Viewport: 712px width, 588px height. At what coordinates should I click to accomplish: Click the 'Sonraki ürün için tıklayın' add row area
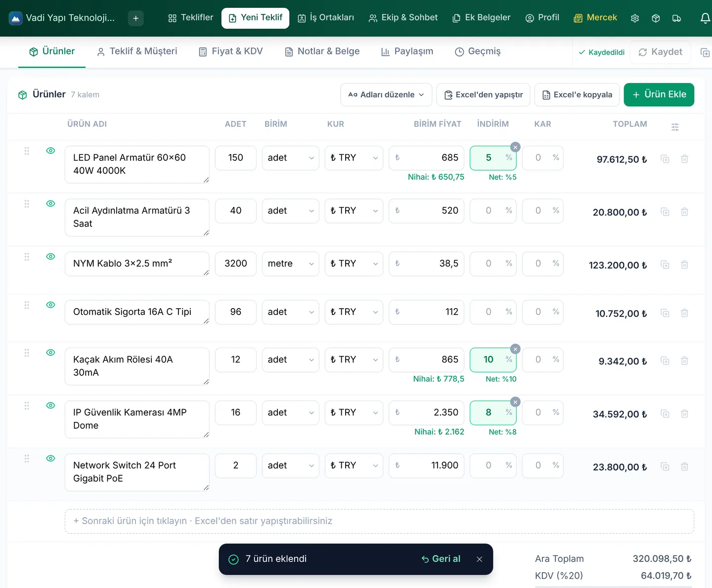tap(379, 521)
